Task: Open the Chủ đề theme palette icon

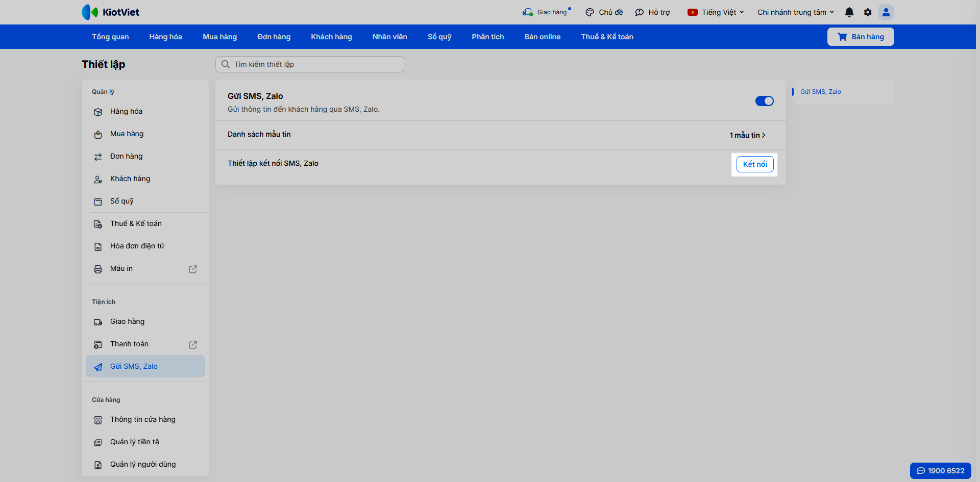Action: coord(590,12)
